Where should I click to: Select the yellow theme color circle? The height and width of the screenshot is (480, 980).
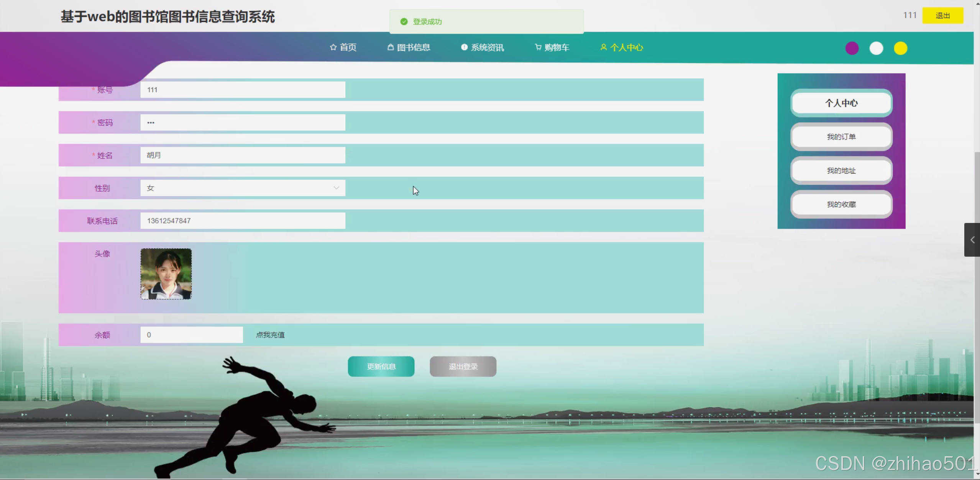point(900,48)
